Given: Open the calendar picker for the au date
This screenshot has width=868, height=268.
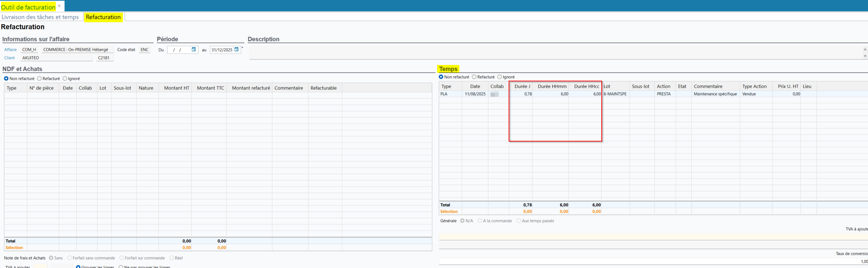Looking at the screenshot, I should click(236, 50).
